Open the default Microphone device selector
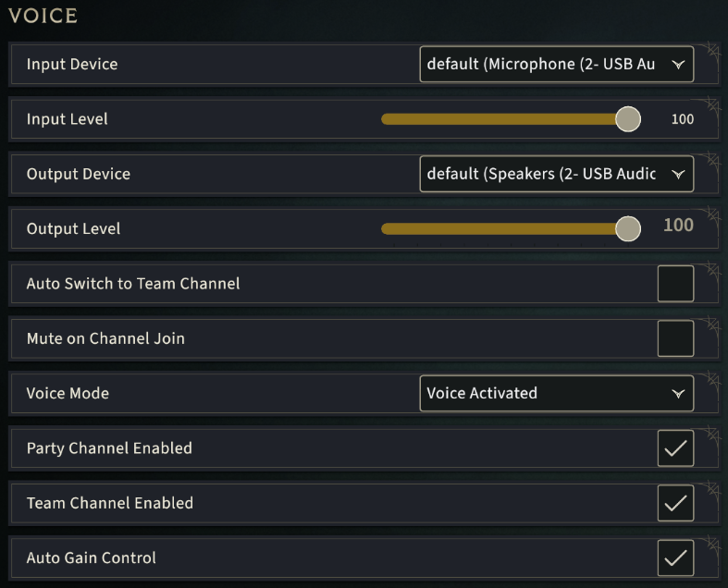Screen dimensions: 728x588 (546, 65)
